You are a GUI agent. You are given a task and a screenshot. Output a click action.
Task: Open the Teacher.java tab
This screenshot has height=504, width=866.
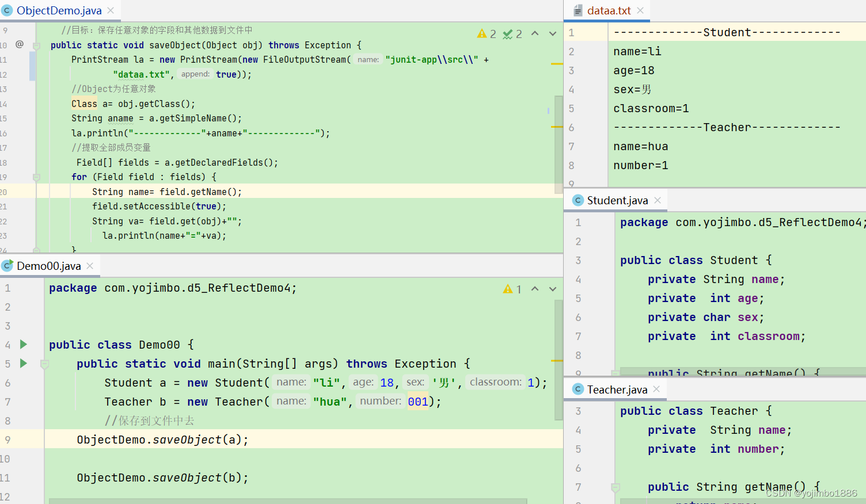[617, 390]
